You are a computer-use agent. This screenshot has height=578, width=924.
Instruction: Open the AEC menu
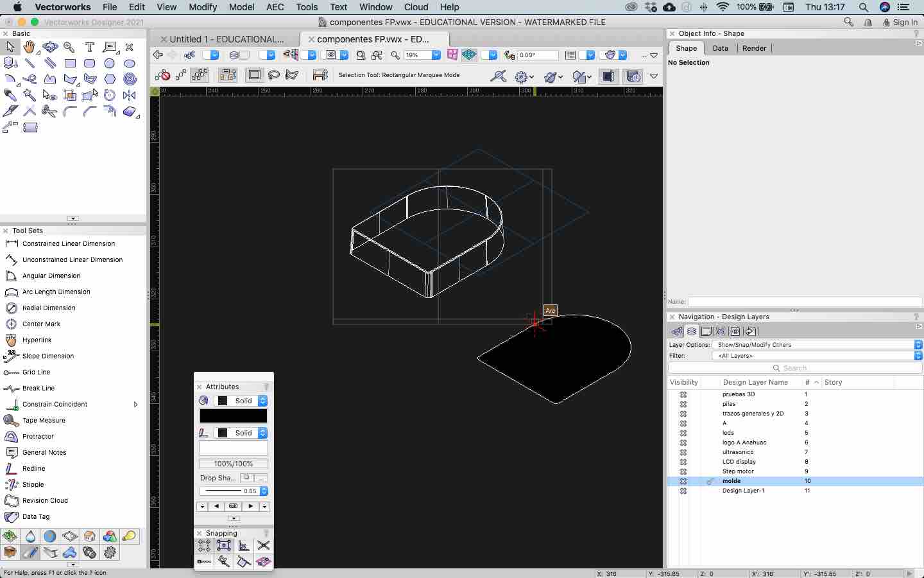(275, 7)
